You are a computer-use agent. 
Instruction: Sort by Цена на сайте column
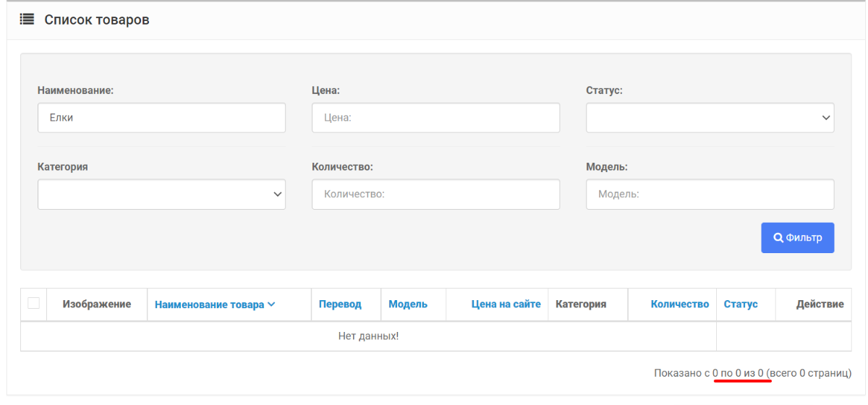click(x=506, y=304)
